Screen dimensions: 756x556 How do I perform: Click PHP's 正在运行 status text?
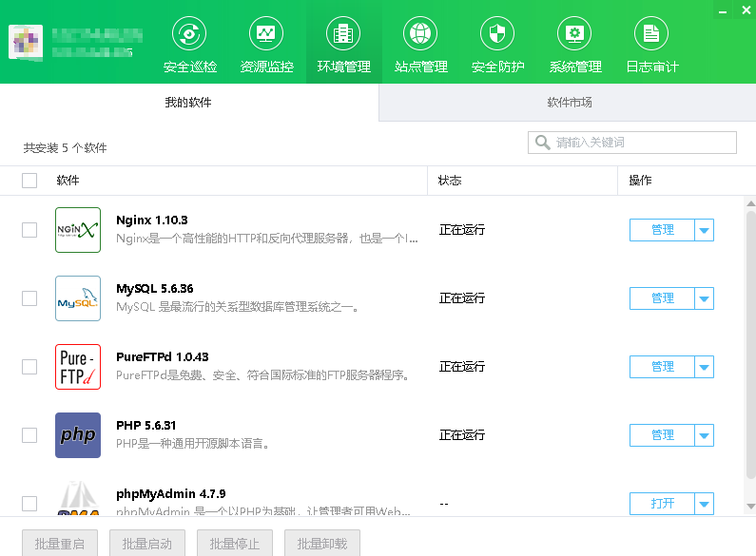tap(462, 435)
